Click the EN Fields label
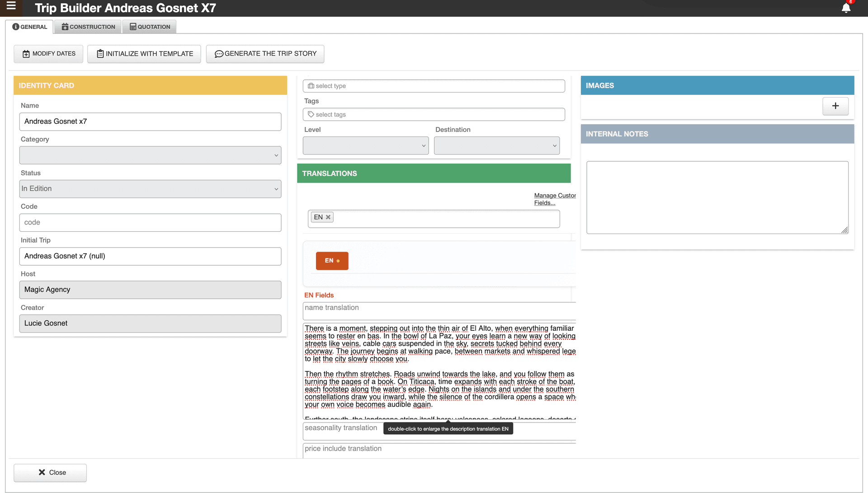Screen dimensions: 868x493 319,295
